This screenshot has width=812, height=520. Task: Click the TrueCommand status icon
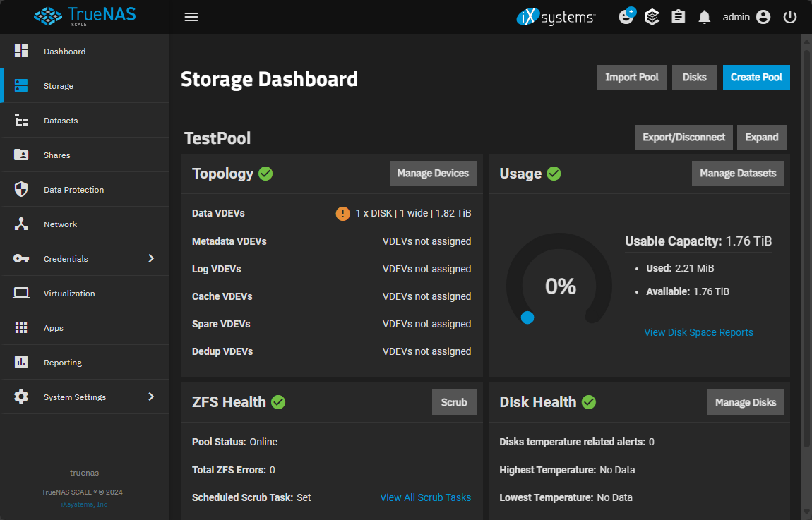click(652, 17)
